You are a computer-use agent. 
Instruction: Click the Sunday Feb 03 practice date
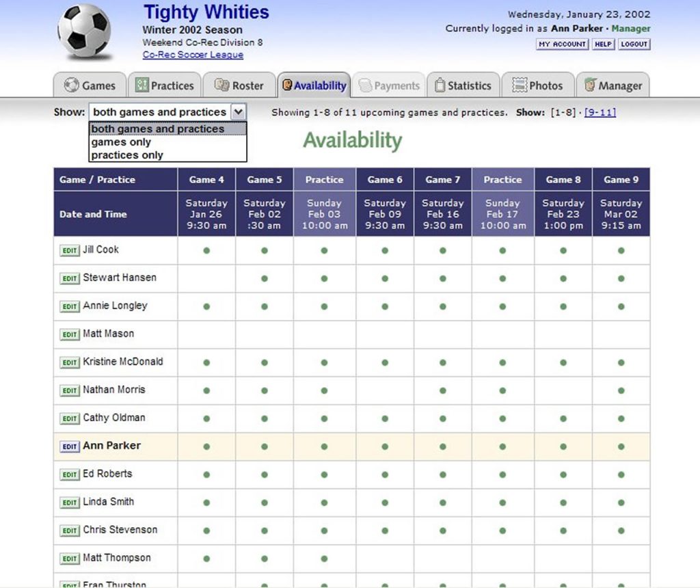point(325,214)
